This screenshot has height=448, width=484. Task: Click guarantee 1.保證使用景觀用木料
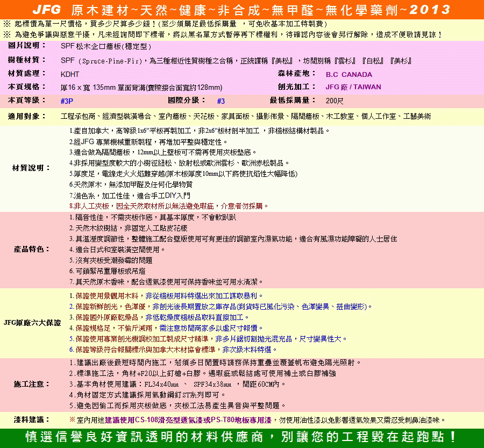(166, 296)
